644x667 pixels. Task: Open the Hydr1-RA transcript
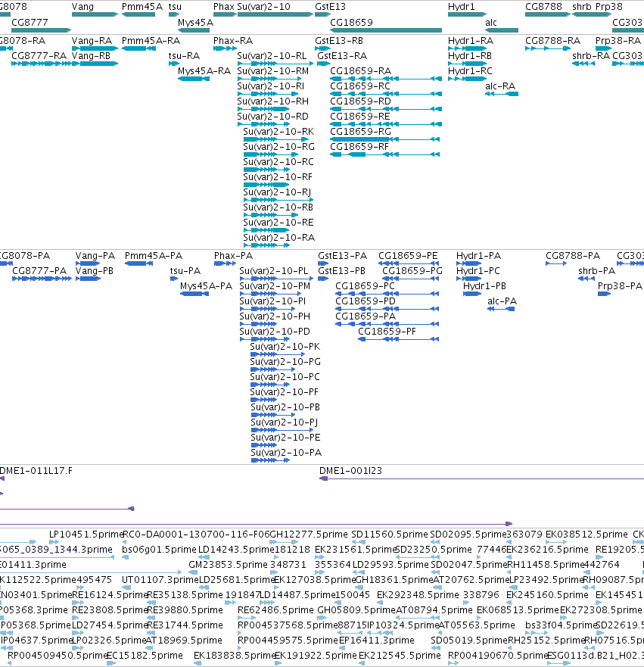467,48
